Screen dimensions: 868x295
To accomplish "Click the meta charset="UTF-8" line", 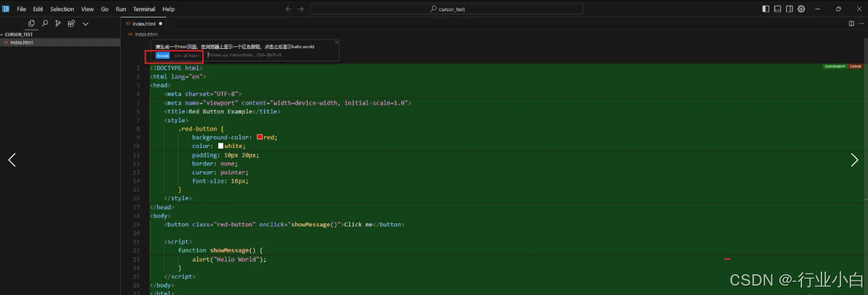I will (x=202, y=94).
